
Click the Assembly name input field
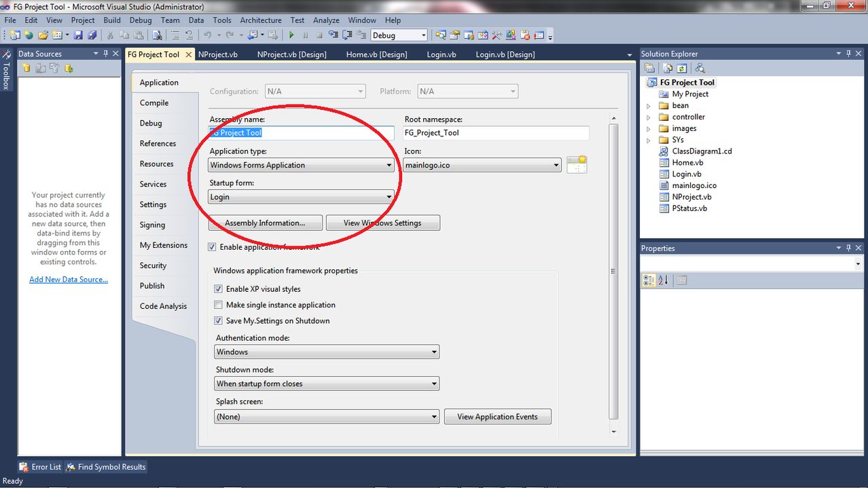point(301,132)
